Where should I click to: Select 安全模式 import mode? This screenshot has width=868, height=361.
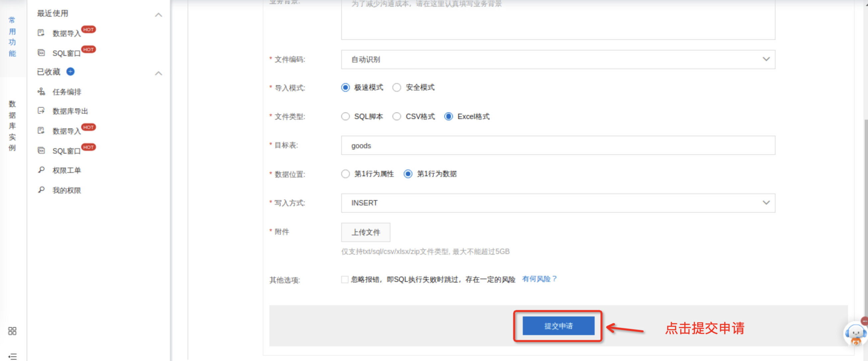[x=397, y=87]
